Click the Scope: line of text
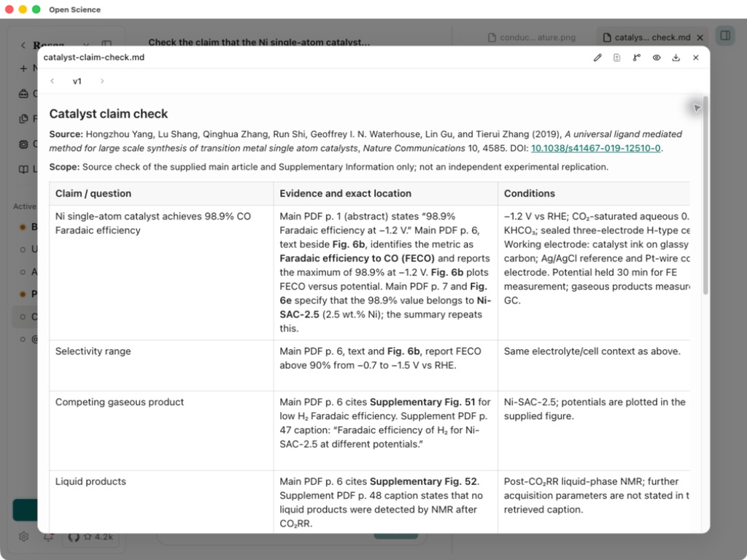The image size is (747, 560). 329,167
